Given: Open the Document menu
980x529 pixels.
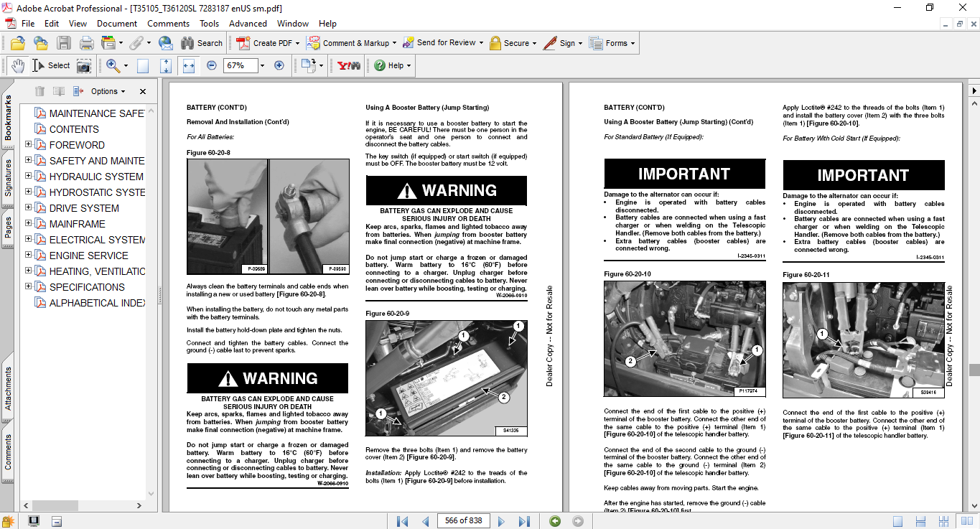Looking at the screenshot, I should click(x=117, y=24).
